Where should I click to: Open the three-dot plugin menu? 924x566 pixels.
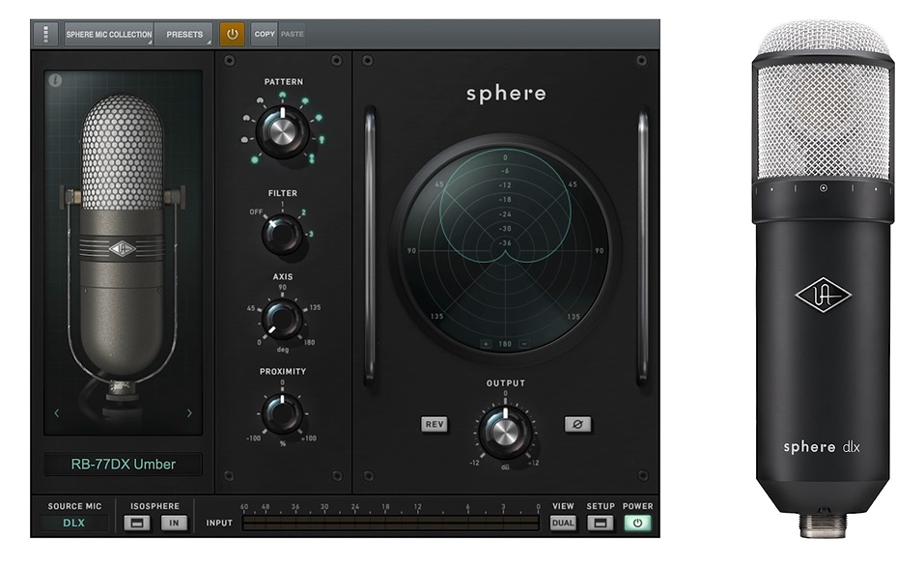45,34
